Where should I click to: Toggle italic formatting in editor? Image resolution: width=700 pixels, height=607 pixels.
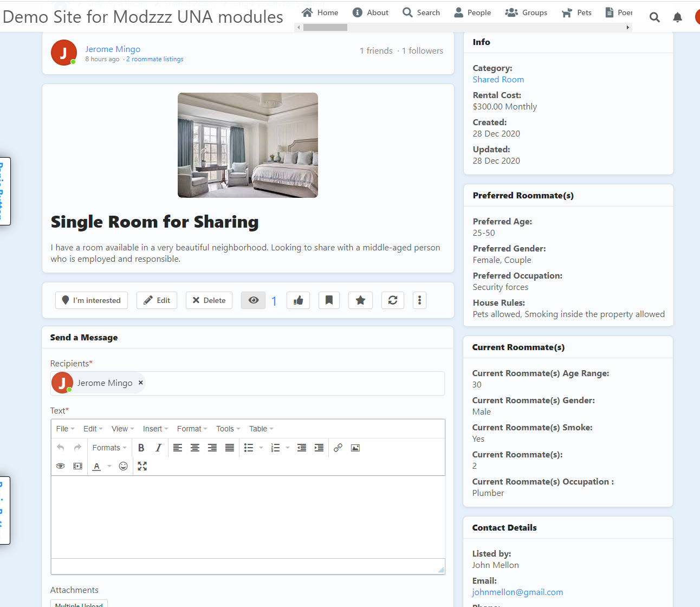click(158, 448)
